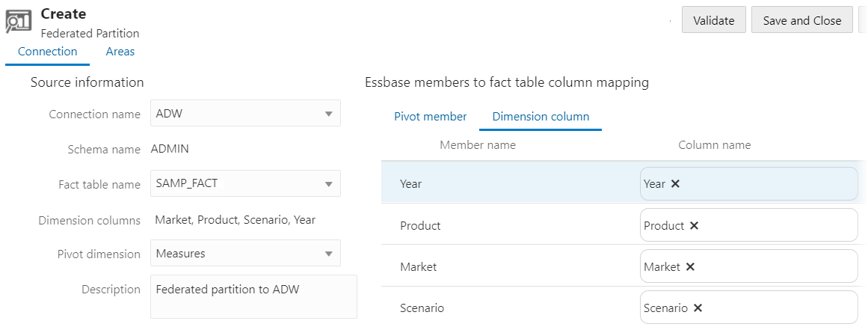Remove the Year column tag
The width and height of the screenshot is (868, 327).
pos(675,184)
